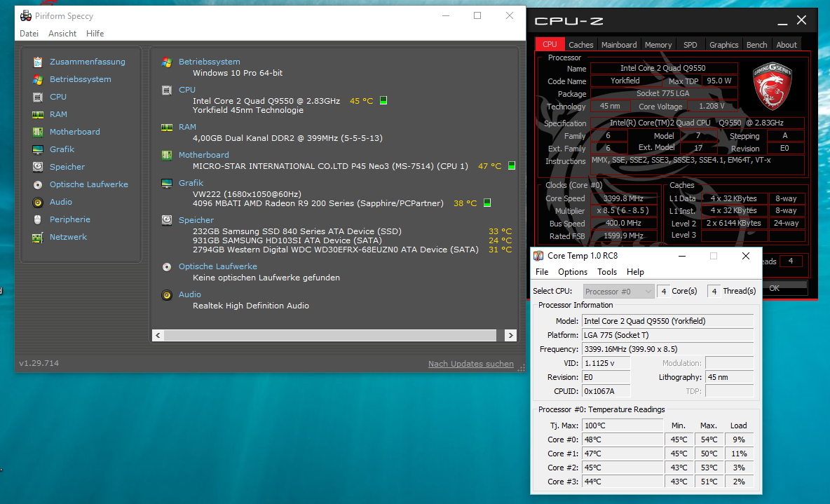Switch to the SPD tab in CPU-Z

click(x=690, y=44)
